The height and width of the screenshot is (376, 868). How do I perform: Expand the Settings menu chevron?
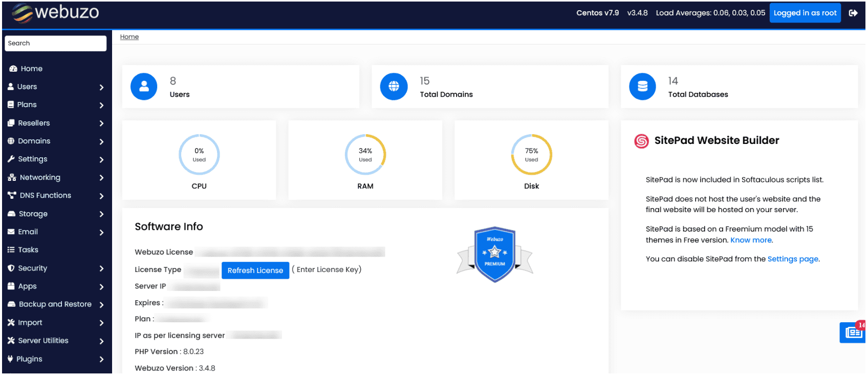tap(101, 159)
